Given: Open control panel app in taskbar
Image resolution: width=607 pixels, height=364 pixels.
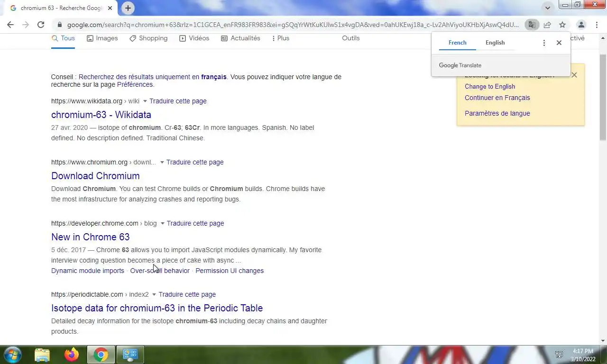Looking at the screenshot, I should click(x=130, y=355).
